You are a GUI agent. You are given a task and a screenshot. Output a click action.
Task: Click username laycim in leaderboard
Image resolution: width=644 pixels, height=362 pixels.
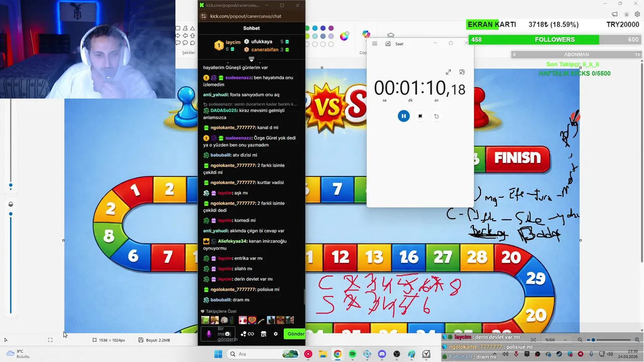click(233, 42)
